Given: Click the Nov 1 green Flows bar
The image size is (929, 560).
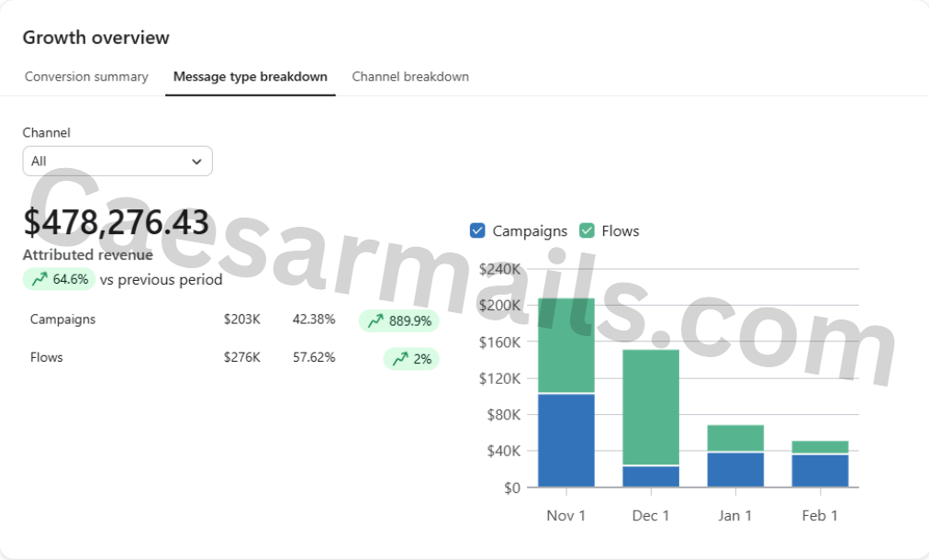Looking at the screenshot, I should pyautogui.click(x=565, y=345).
